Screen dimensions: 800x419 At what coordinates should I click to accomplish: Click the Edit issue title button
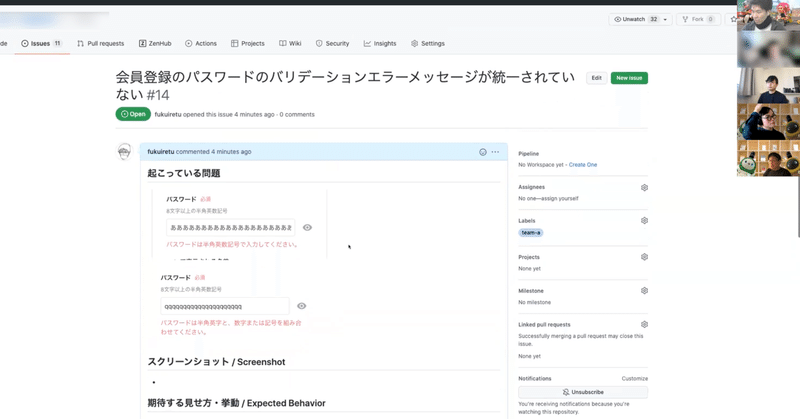coord(596,78)
